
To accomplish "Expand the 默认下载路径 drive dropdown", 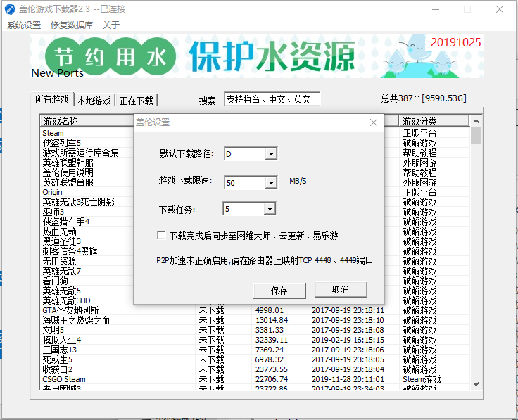I will tap(271, 154).
